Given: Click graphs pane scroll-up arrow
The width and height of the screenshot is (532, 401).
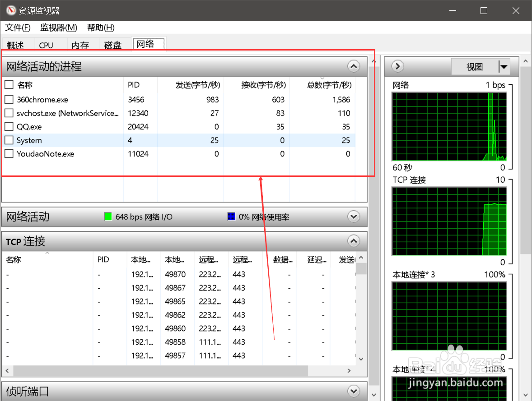Looking at the screenshot, I should coord(526,61).
